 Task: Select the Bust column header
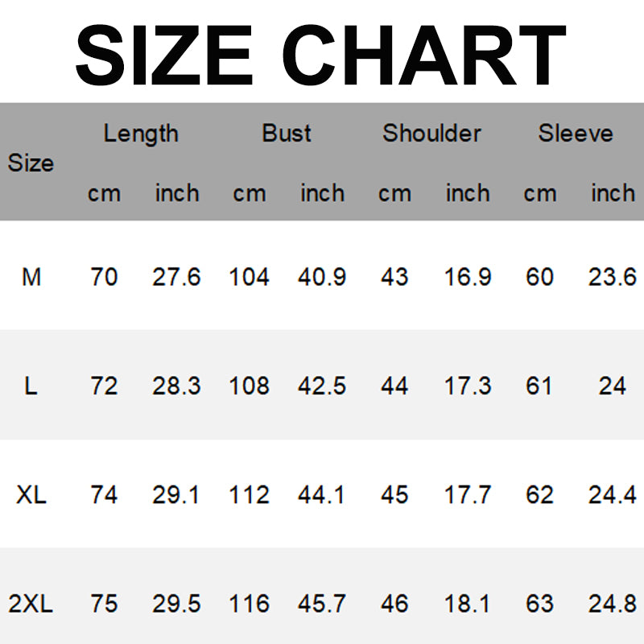pyautogui.click(x=287, y=134)
